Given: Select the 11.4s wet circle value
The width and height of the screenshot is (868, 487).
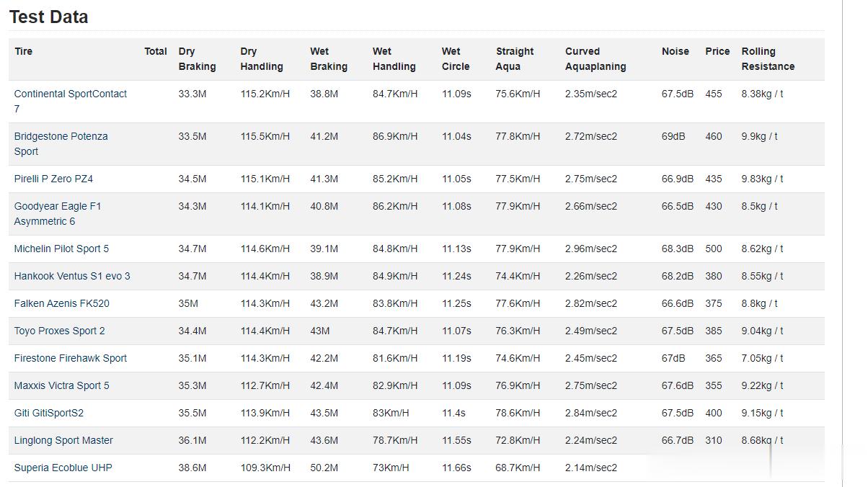Looking at the screenshot, I should 453,413.
